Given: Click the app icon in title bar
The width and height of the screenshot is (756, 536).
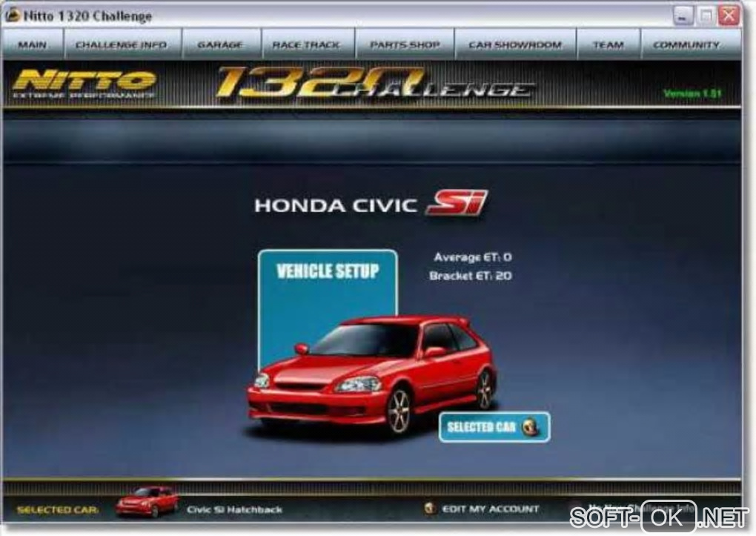Looking at the screenshot, I should (12, 16).
